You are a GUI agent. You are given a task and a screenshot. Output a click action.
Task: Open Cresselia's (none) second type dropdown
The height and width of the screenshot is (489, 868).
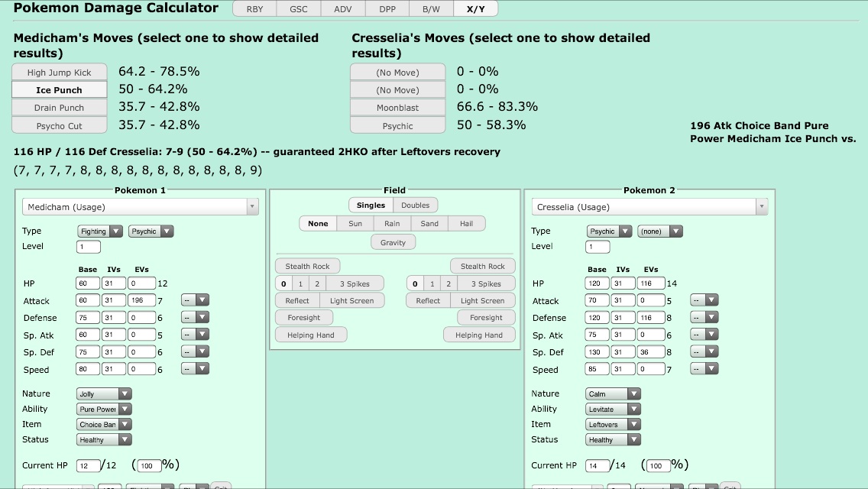pyautogui.click(x=660, y=231)
